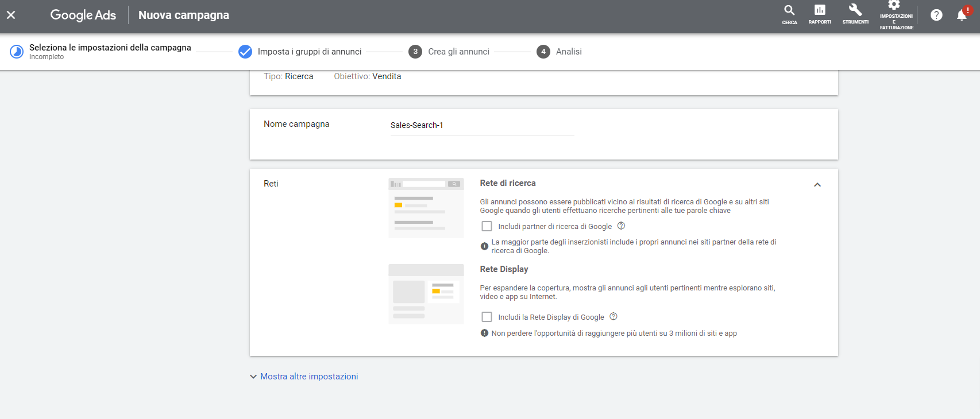Click Tipo: Ricerca text
The image size is (980, 419).
[288, 76]
